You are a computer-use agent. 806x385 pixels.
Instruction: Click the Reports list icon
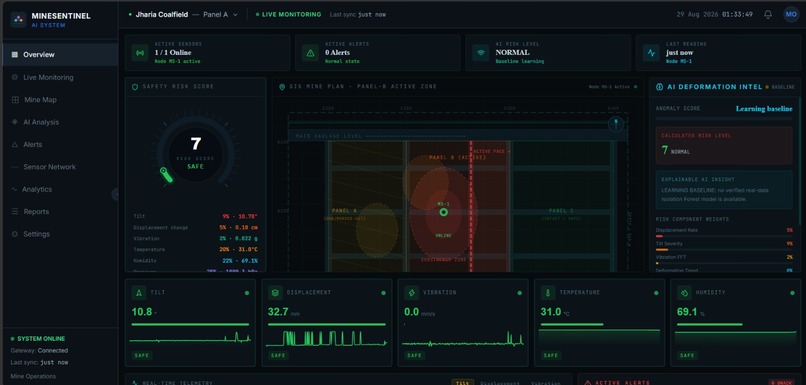[14, 211]
